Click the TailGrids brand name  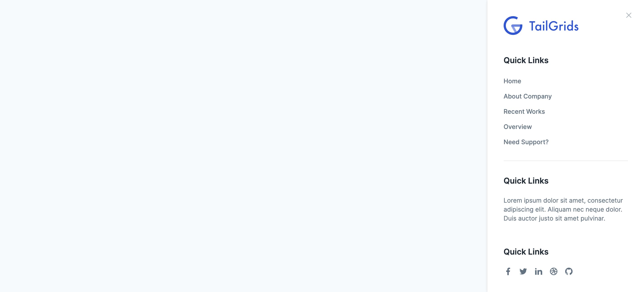point(555,26)
